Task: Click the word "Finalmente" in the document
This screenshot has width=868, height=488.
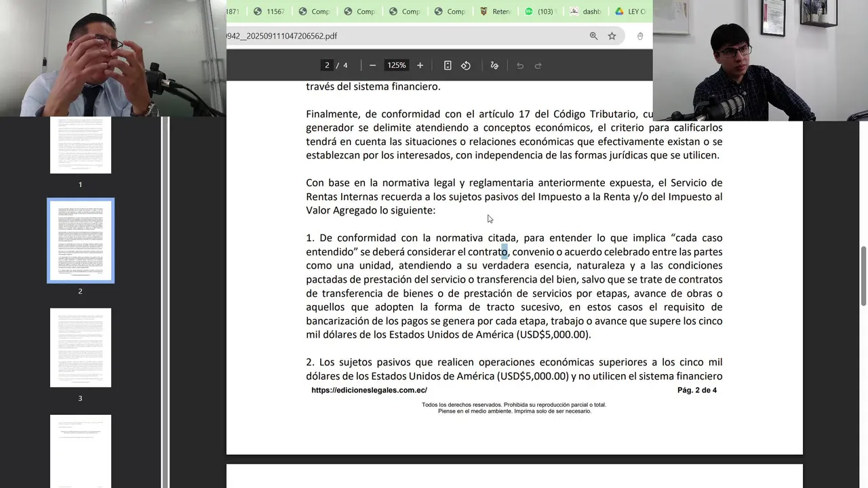Action: click(x=334, y=114)
